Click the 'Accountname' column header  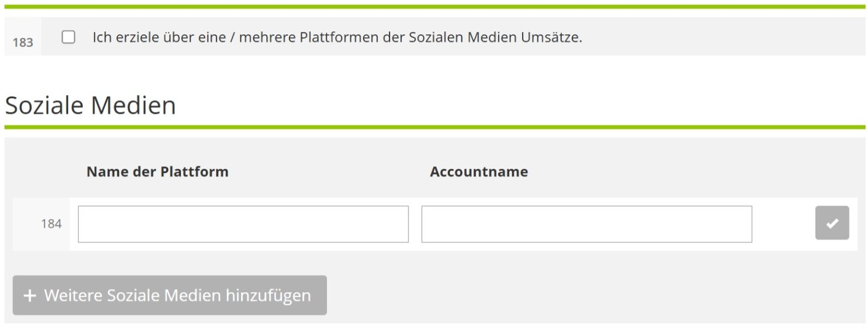pyautogui.click(x=479, y=171)
